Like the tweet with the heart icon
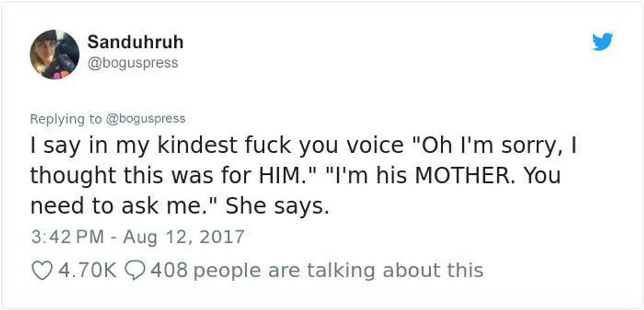Image resolution: width=644 pixels, height=310 pixels. point(42,271)
